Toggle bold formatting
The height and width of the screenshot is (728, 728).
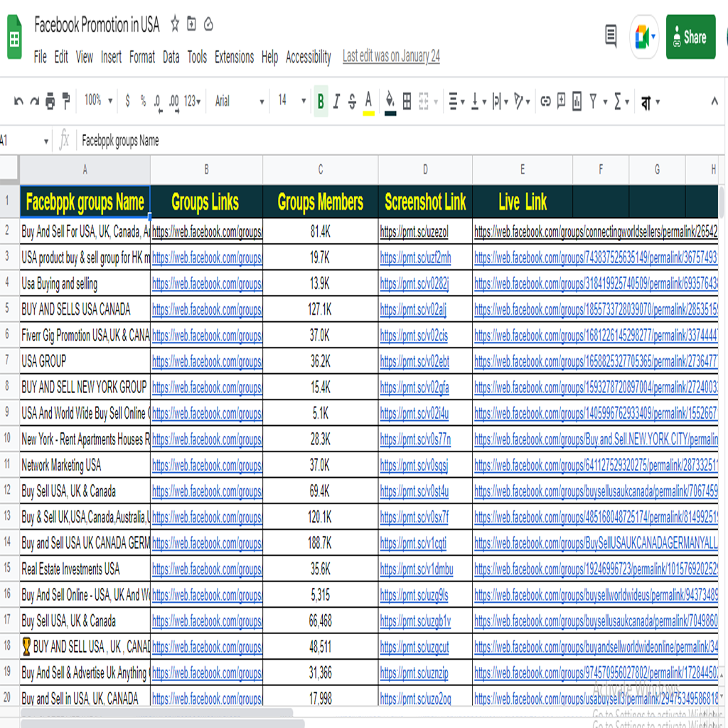tap(321, 101)
